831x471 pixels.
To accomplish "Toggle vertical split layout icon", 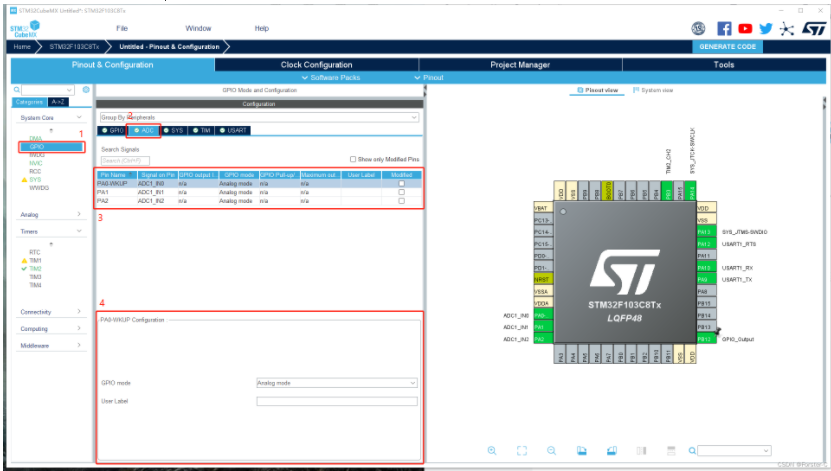I will 641,450.
